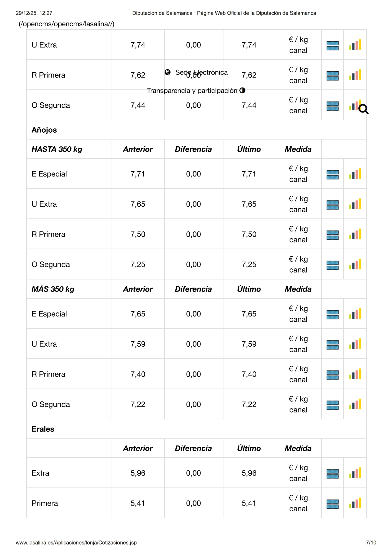Go to Transparencia y participación
This screenshot has height=555, width=392.
click(x=192, y=91)
